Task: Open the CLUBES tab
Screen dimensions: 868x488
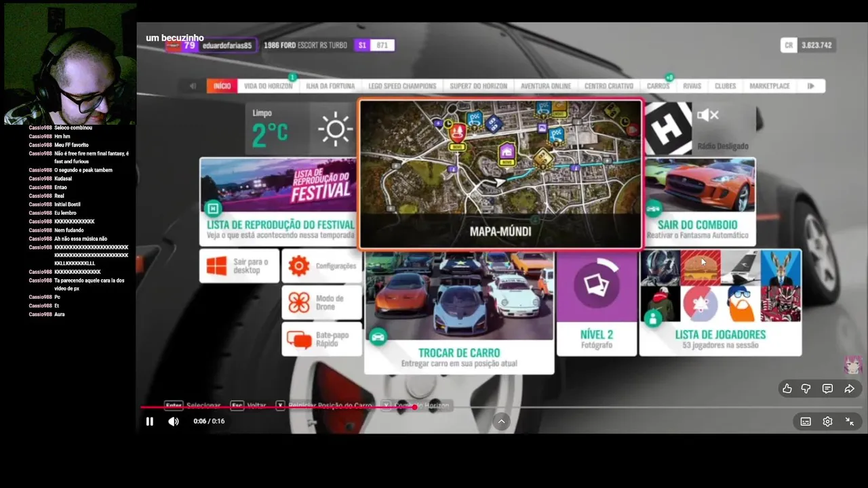Action: pyautogui.click(x=725, y=86)
